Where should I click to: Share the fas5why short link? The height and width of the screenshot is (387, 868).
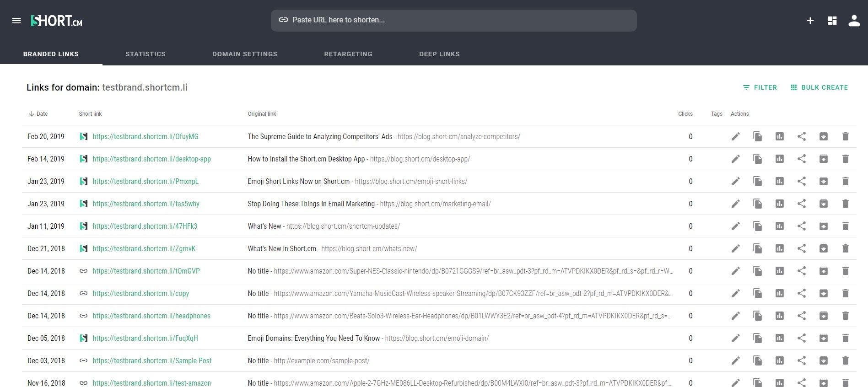click(x=801, y=204)
